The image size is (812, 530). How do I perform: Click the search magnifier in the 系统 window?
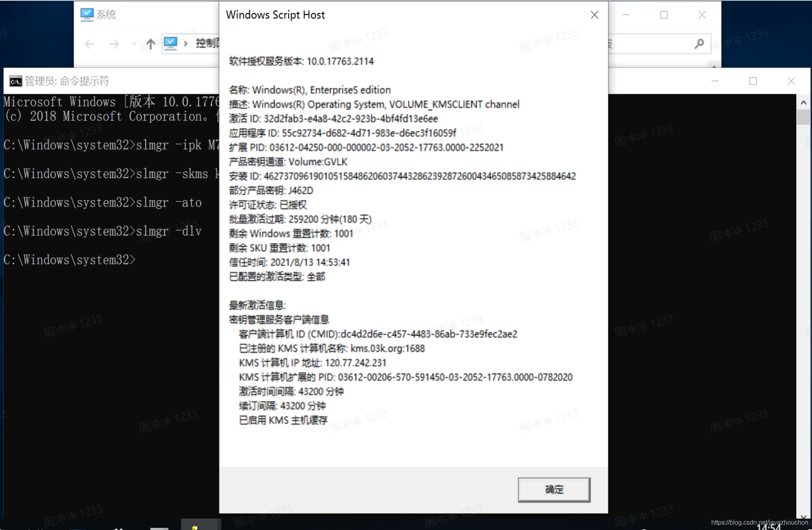(x=699, y=44)
